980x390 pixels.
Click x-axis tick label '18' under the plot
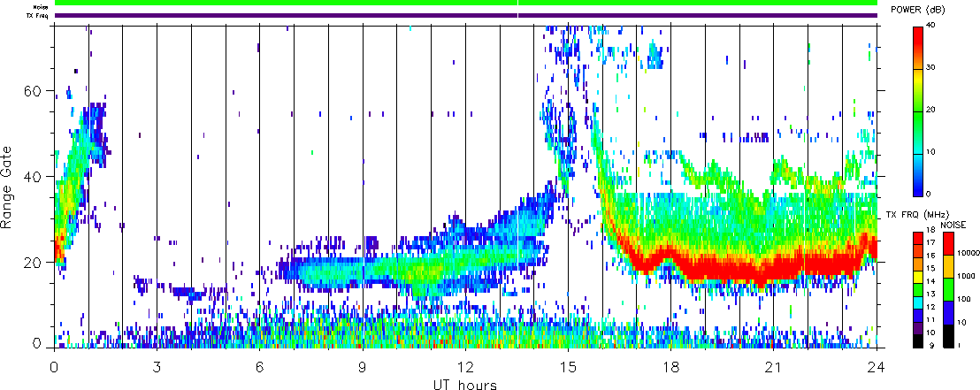coord(670,366)
